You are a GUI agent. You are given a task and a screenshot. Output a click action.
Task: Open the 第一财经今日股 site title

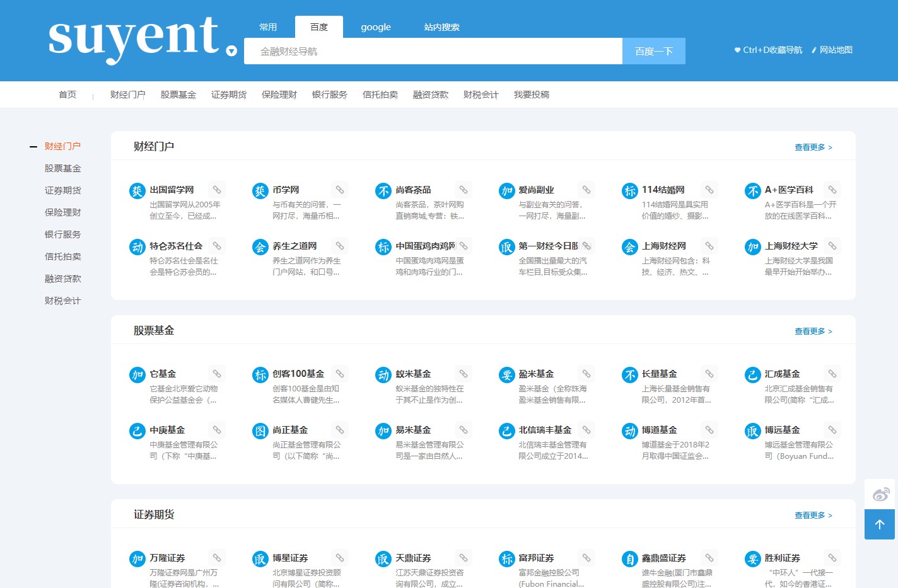[x=548, y=246]
